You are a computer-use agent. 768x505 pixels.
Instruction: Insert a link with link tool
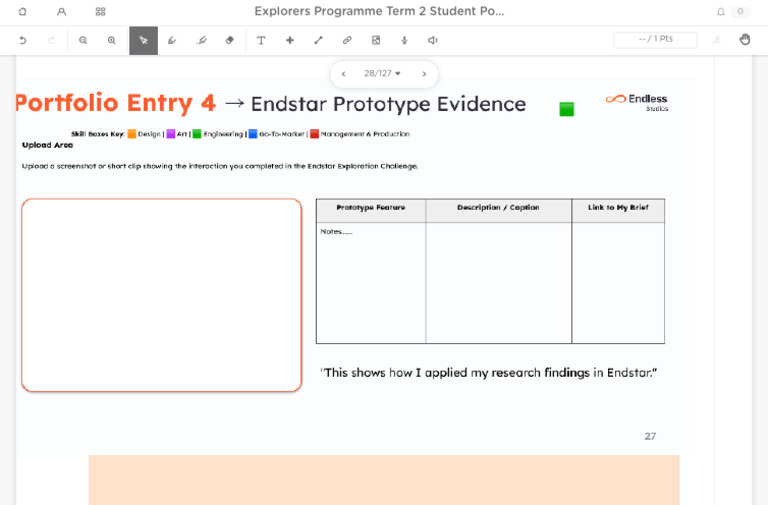pyautogui.click(x=347, y=40)
